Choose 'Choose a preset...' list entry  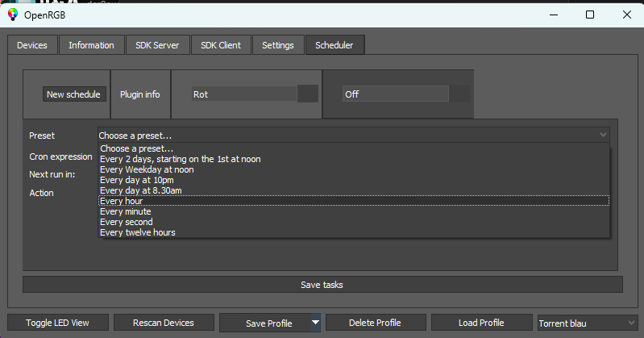click(354, 148)
